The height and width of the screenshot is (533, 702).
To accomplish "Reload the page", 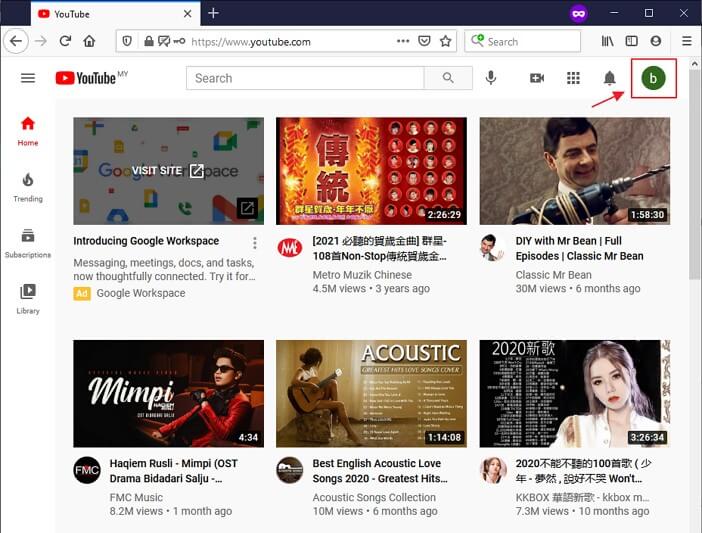I will [65, 41].
